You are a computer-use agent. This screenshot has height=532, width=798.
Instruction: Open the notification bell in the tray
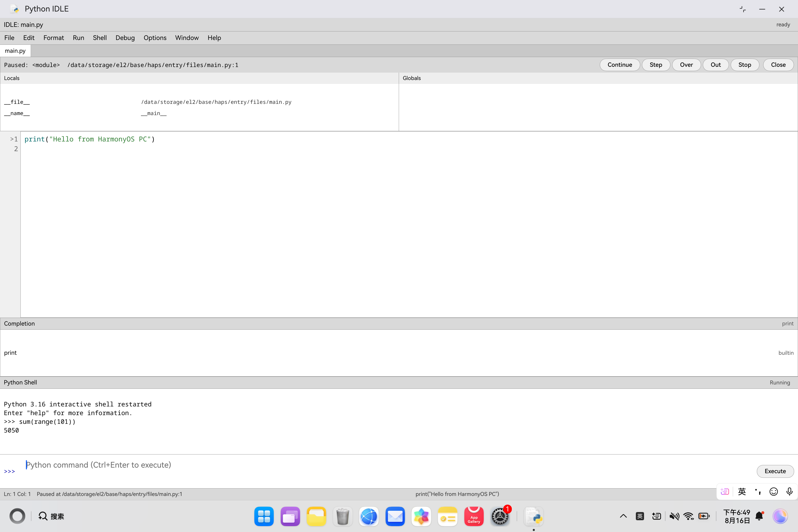(760, 516)
